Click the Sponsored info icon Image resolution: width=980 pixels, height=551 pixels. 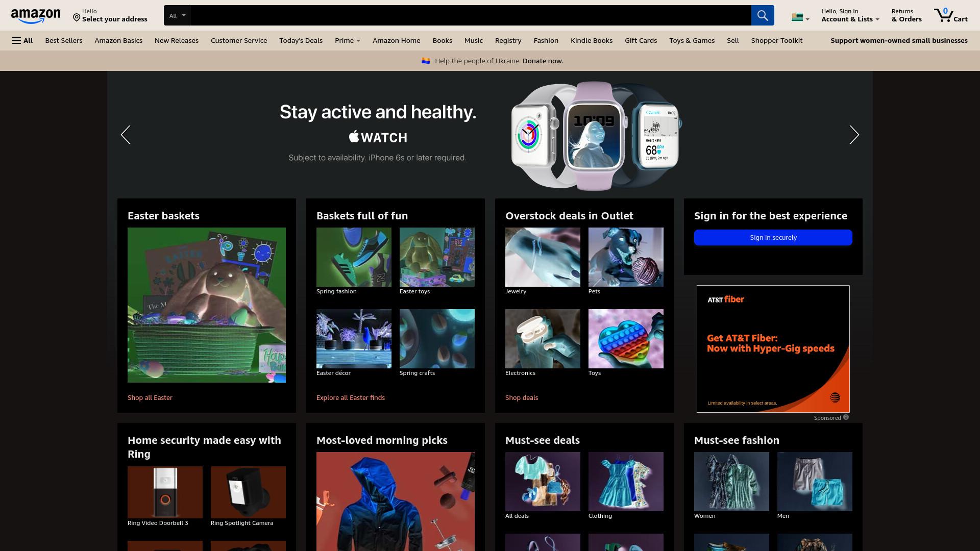(x=846, y=417)
